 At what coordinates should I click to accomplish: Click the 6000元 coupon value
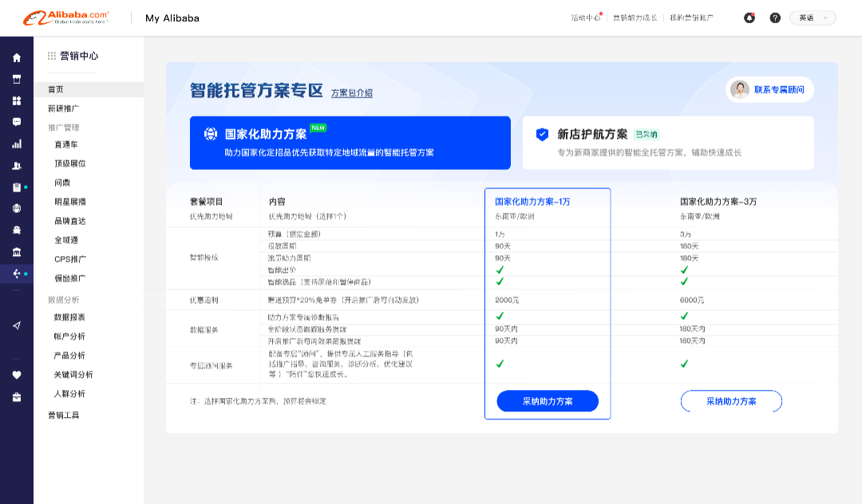[x=691, y=301]
